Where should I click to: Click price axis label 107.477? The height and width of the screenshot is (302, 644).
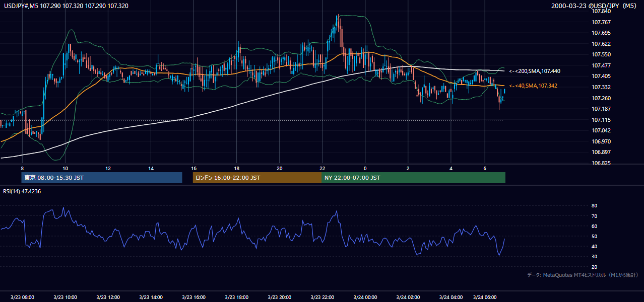pyautogui.click(x=601, y=65)
